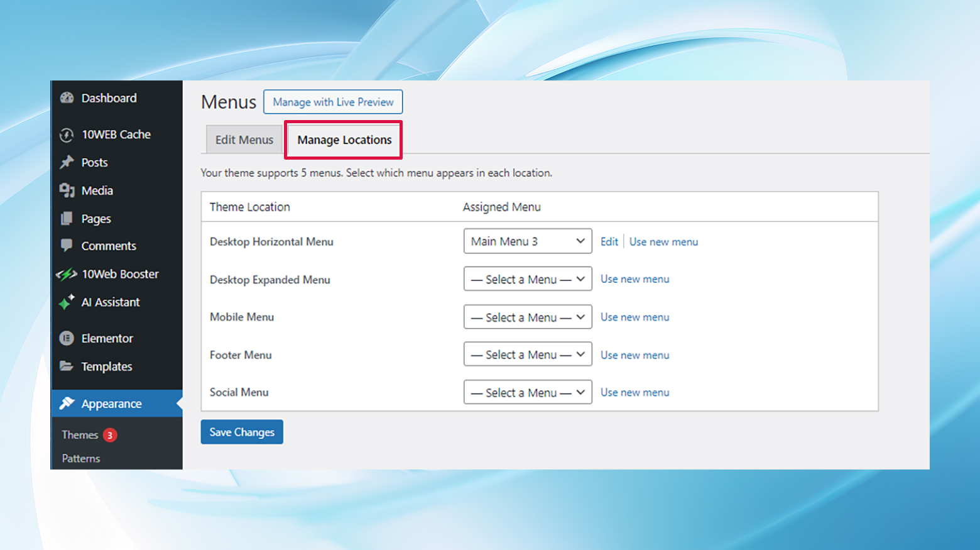
Task: Switch to the Edit Menus tab
Action: click(244, 140)
